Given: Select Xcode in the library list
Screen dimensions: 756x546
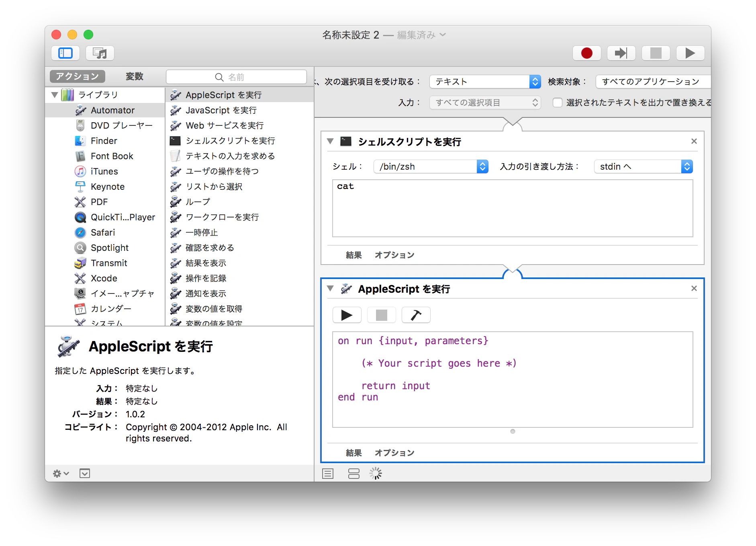Looking at the screenshot, I should click(105, 278).
